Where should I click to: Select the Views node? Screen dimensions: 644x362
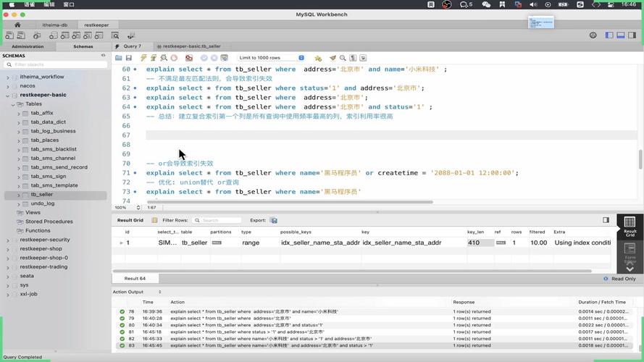click(33, 213)
